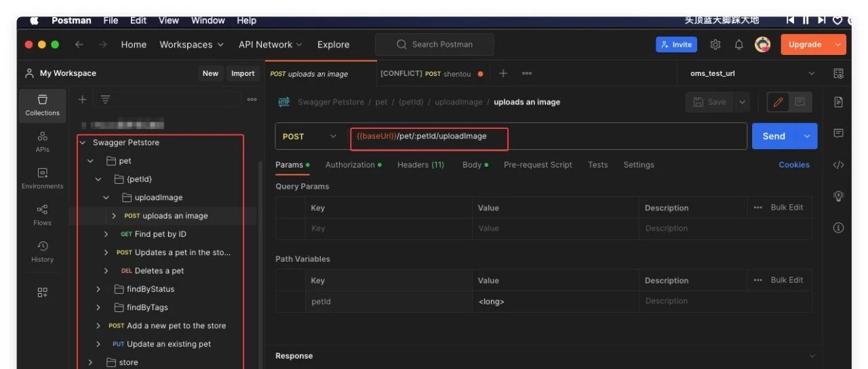Open the File menu
The height and width of the screenshot is (369, 868).
click(x=111, y=21)
